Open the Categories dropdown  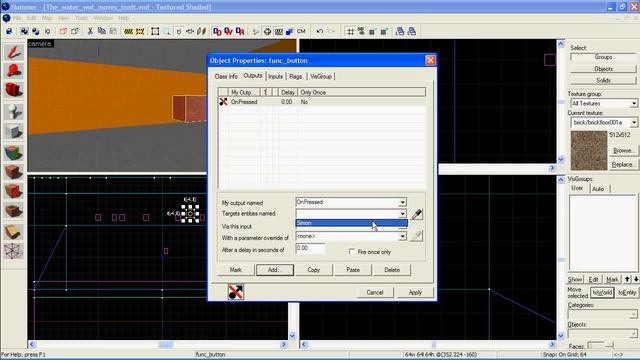pos(633,314)
